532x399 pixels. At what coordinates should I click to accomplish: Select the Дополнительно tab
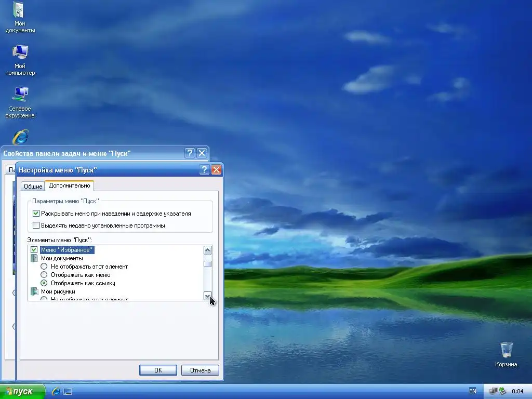tap(69, 185)
